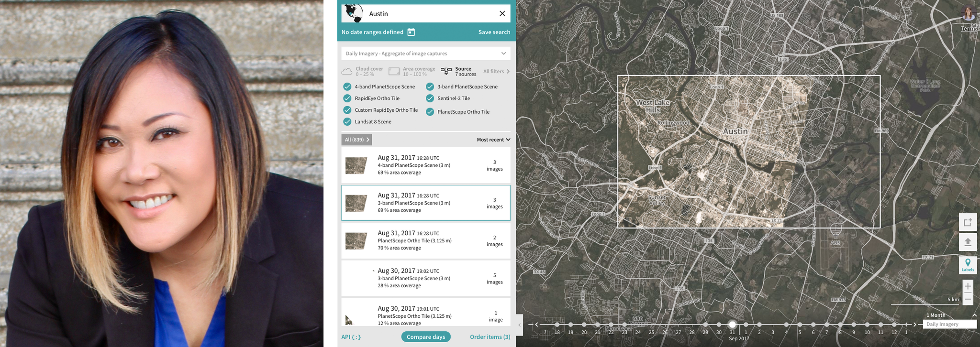
Task: Click the West Lake Hills map label
Action: 653,106
